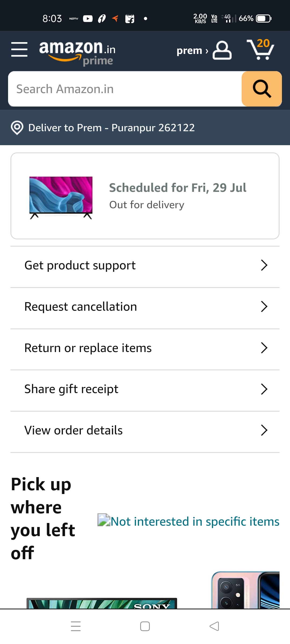Open the TV order thumbnail image
The height and width of the screenshot is (644, 290).
(x=61, y=198)
